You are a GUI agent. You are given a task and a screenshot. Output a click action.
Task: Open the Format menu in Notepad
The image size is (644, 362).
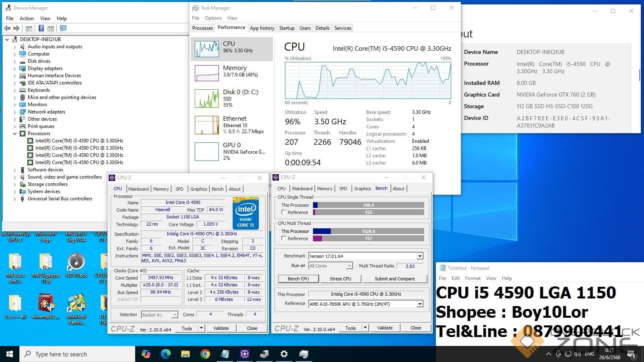point(473,278)
